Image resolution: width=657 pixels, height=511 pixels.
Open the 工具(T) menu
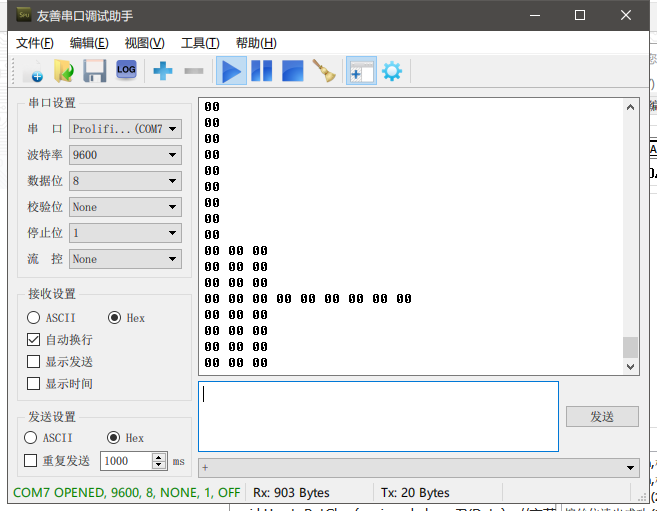pos(200,43)
